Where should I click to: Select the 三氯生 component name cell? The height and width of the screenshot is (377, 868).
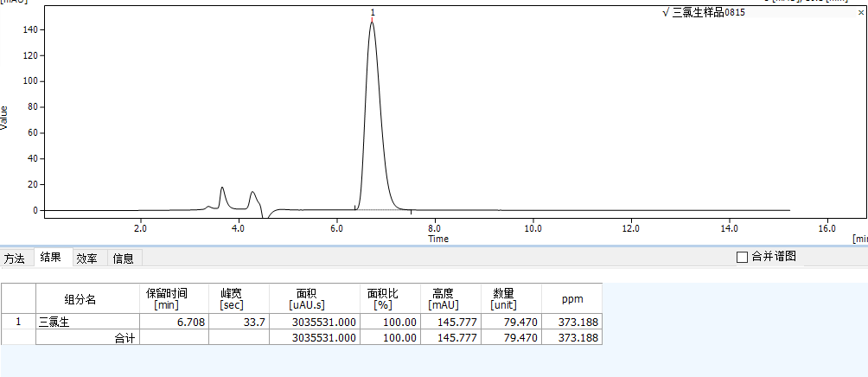click(x=54, y=322)
